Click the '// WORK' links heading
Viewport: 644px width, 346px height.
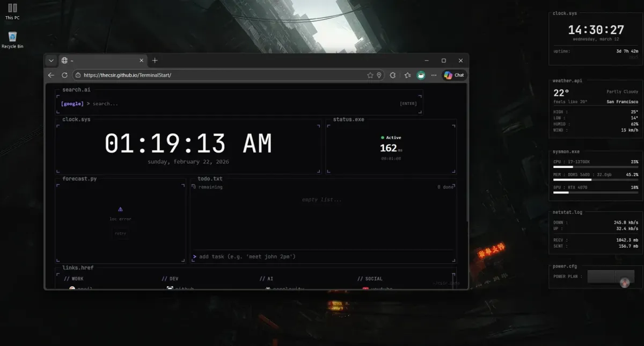coord(74,279)
